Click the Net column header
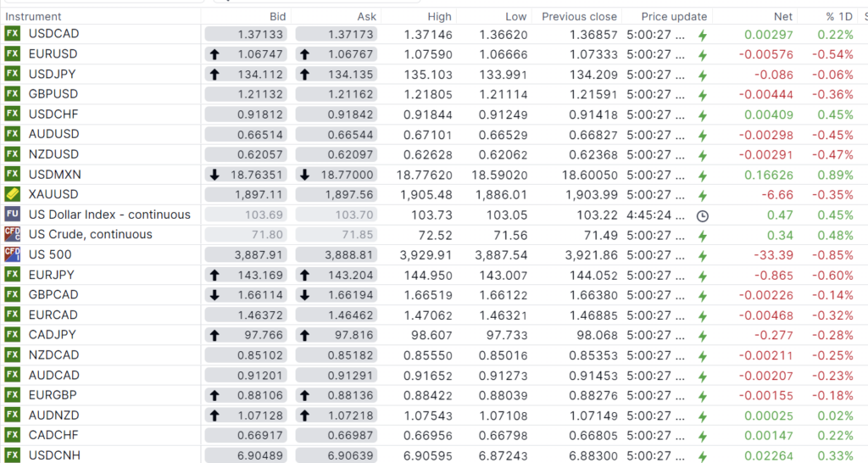This screenshot has height=463, width=868. [x=783, y=16]
